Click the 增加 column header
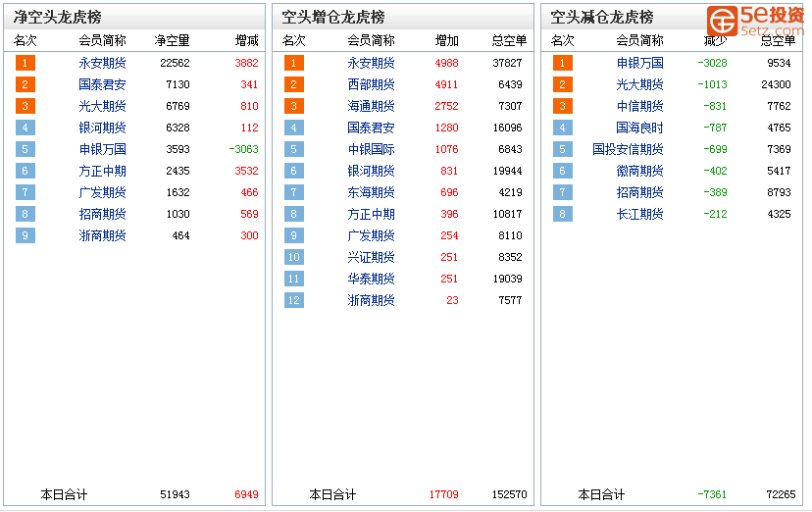This screenshot has width=812, height=512. 446,40
